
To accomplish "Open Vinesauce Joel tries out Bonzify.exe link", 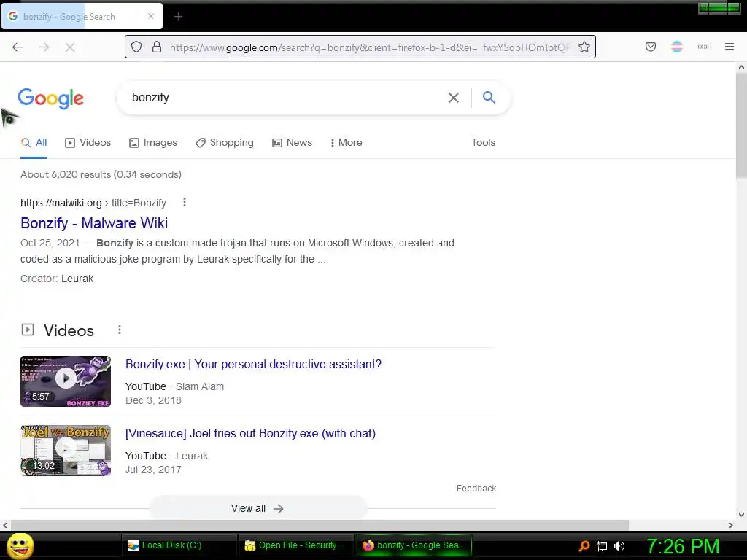I will pyautogui.click(x=251, y=433).
